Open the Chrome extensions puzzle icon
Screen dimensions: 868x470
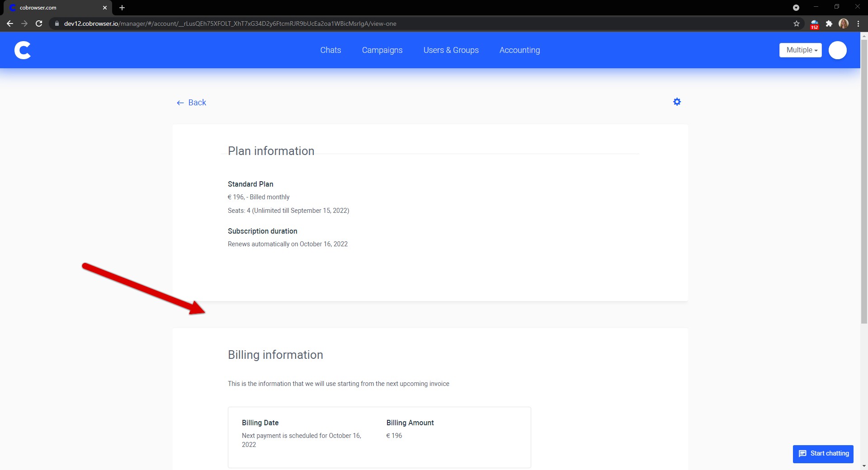click(x=830, y=23)
